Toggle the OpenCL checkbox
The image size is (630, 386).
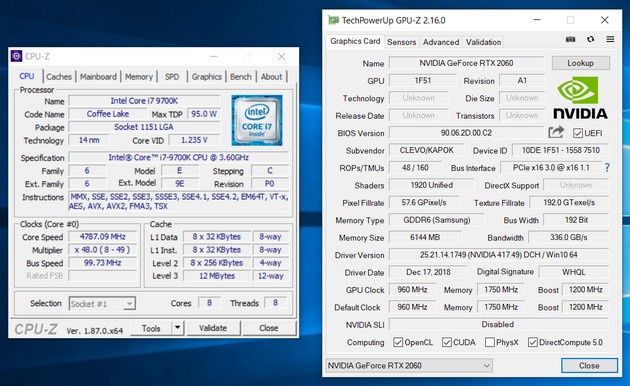click(x=398, y=342)
